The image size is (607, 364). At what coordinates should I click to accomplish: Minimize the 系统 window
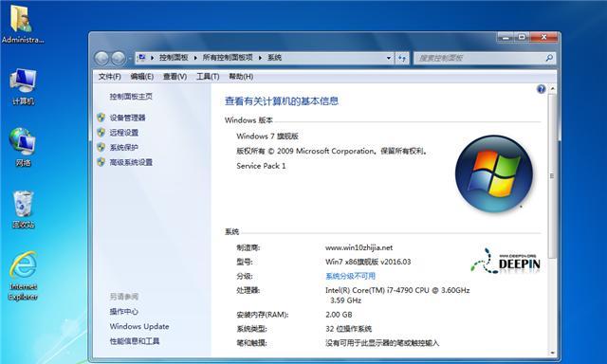pyautogui.click(x=506, y=37)
